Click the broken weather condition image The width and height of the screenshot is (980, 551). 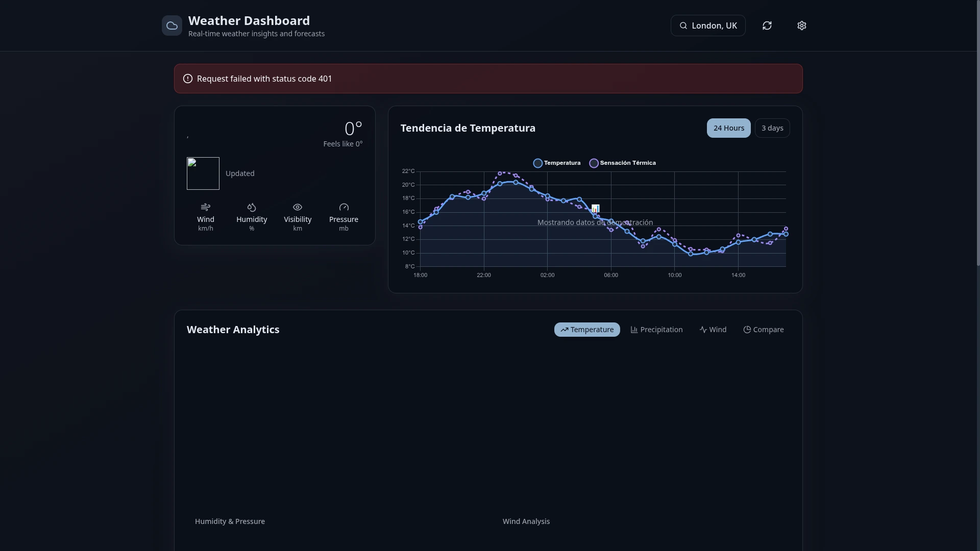[x=203, y=173]
